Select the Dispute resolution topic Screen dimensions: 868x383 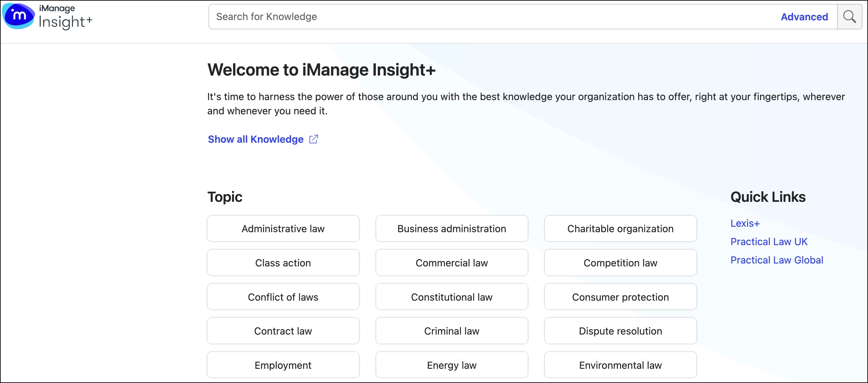[x=620, y=331]
